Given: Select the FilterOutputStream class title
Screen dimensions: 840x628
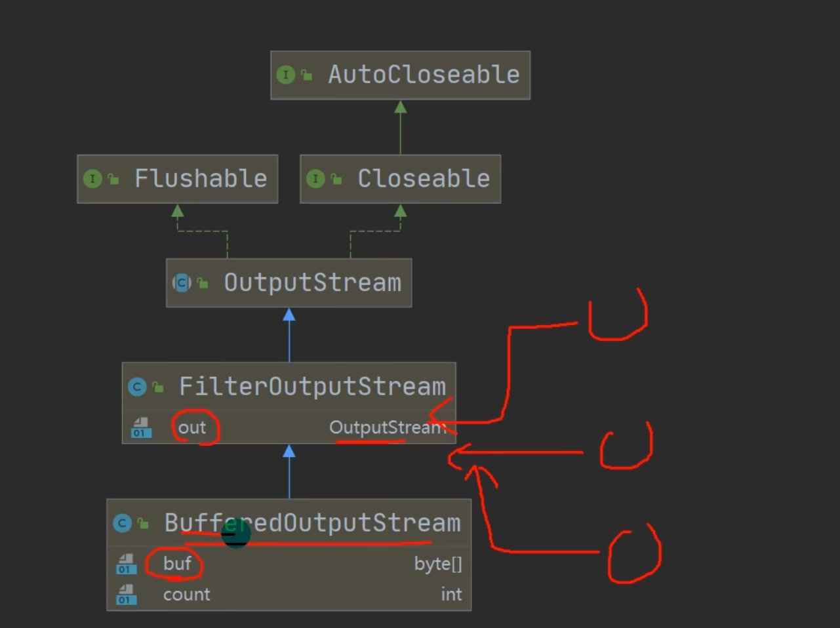Looking at the screenshot, I should [x=312, y=387].
